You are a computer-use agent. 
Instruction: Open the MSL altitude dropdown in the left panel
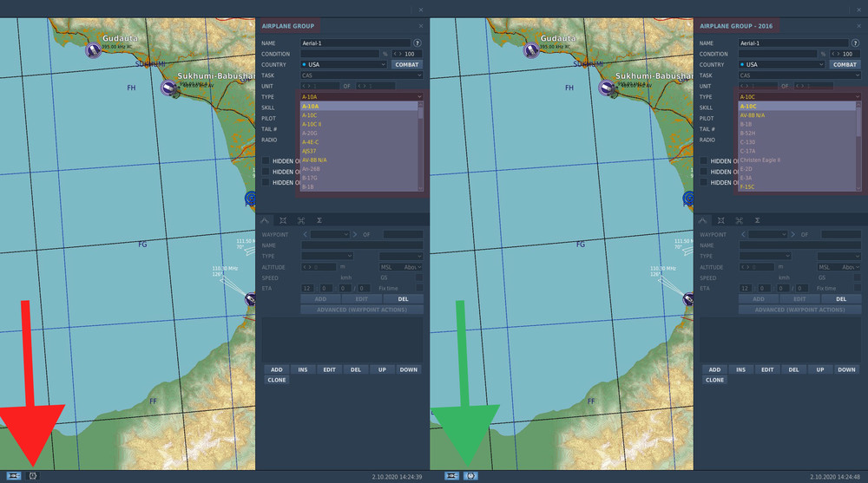tap(401, 267)
